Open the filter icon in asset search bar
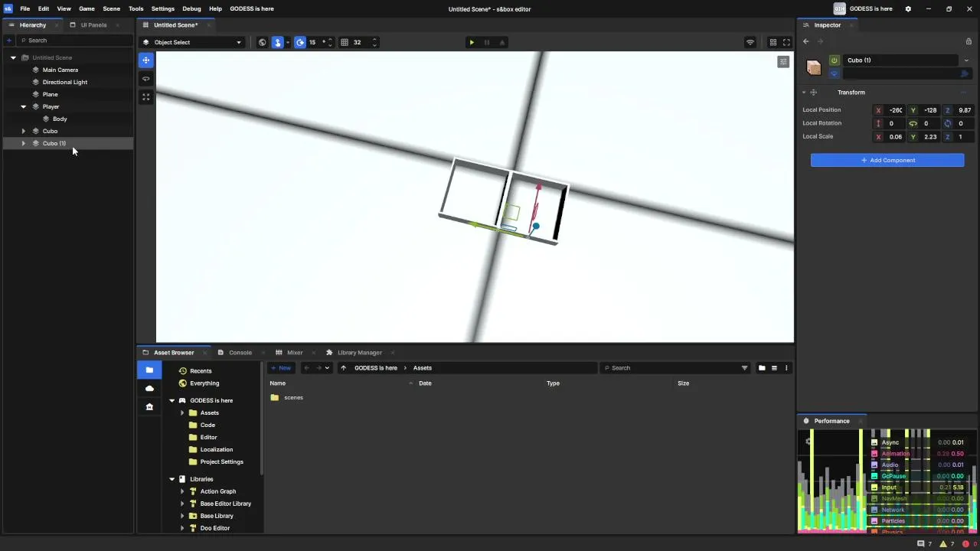Screen dimensions: 980x551 tap(744, 368)
